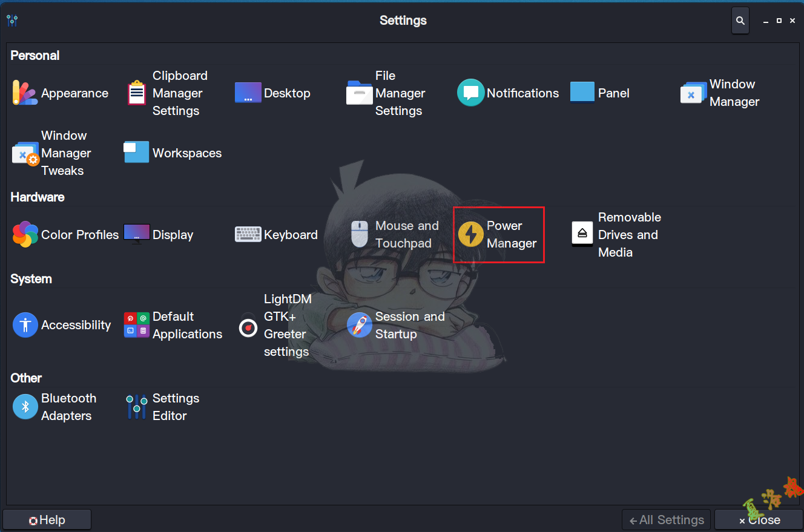
Task: Open Removable Drives and Media
Action: coord(617,235)
